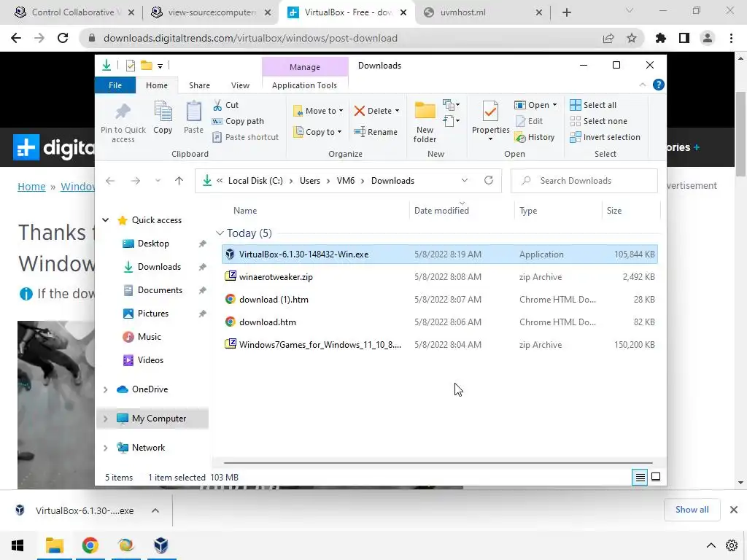747x560 pixels.
Task: Open the Application Tools tab
Action: (x=304, y=85)
